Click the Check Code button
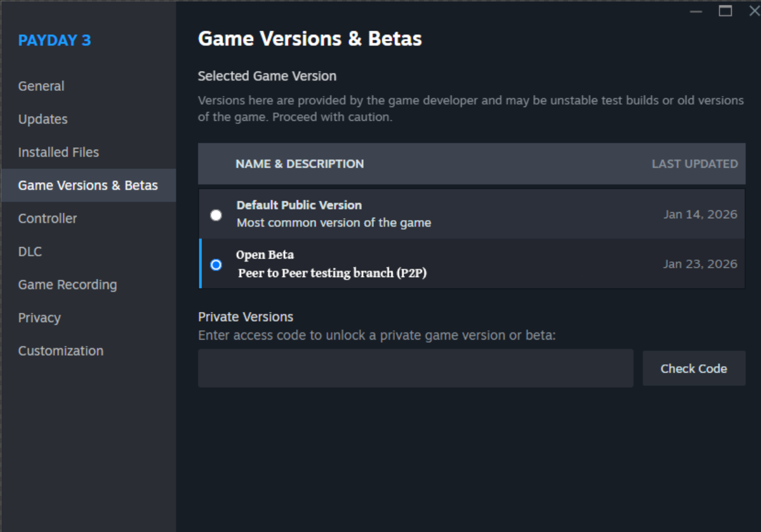The width and height of the screenshot is (761, 532). click(x=694, y=368)
